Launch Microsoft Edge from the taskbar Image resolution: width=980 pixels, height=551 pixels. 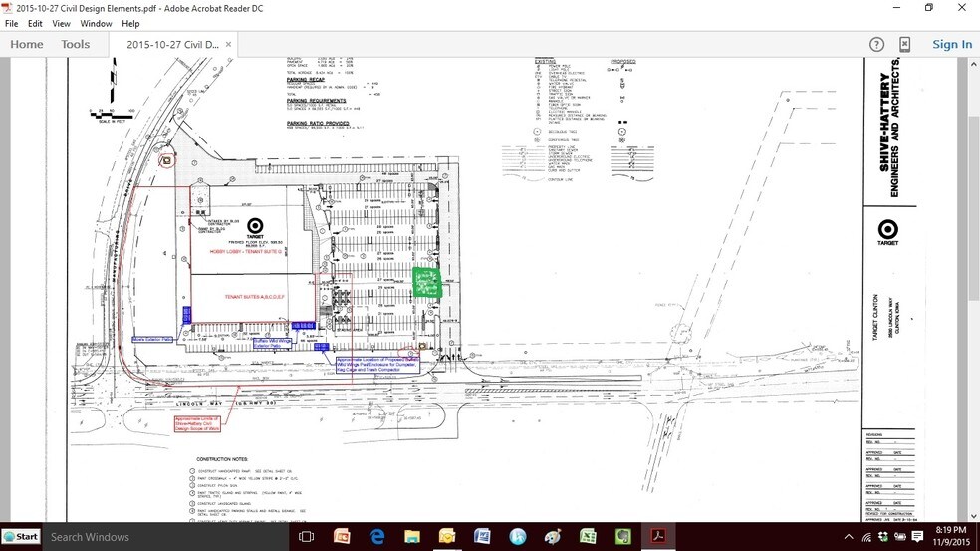[377, 537]
